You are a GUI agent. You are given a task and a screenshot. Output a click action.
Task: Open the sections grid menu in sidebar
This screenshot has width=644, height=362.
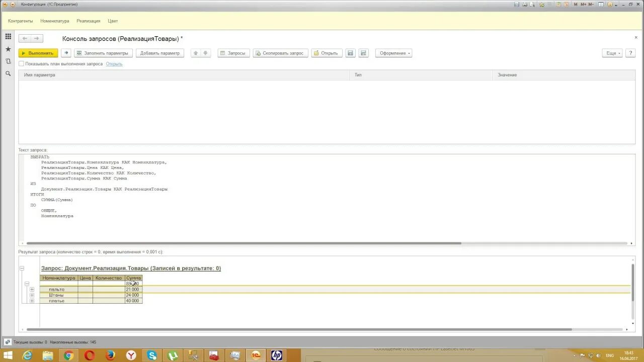coord(8,37)
